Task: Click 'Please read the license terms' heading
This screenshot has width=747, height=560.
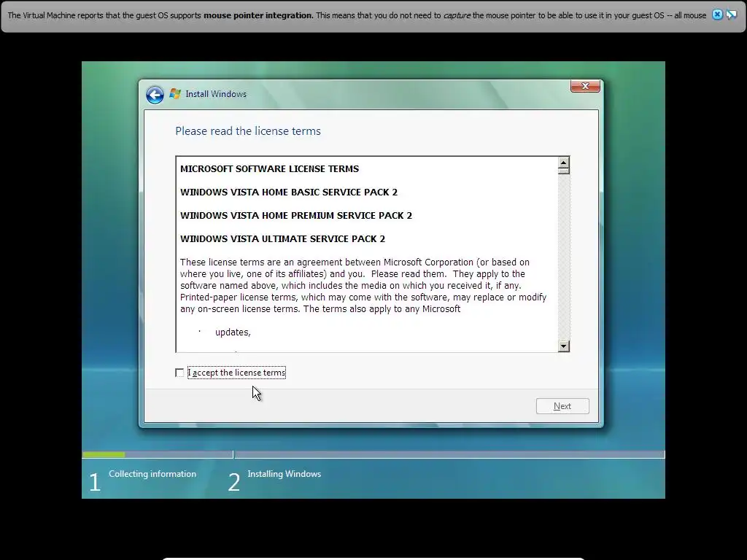Action: tap(248, 131)
